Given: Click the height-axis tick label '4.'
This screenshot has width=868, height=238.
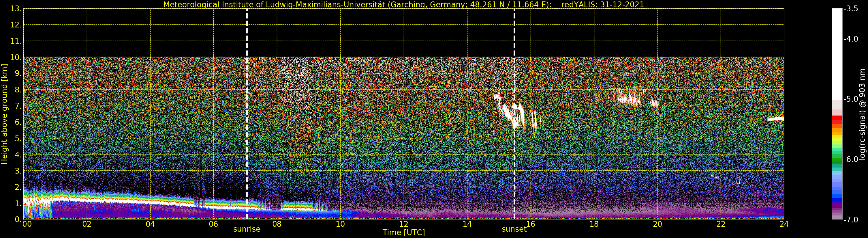Looking at the screenshot, I should coord(18,155).
